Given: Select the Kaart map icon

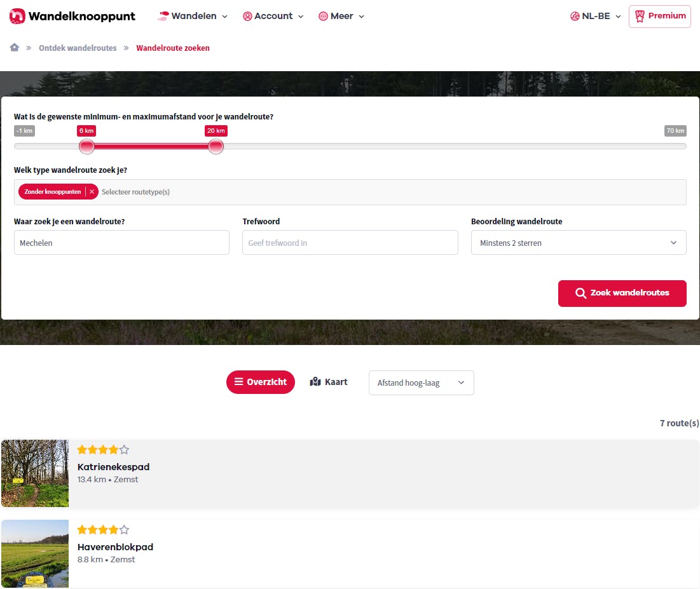Looking at the screenshot, I should (x=315, y=381).
